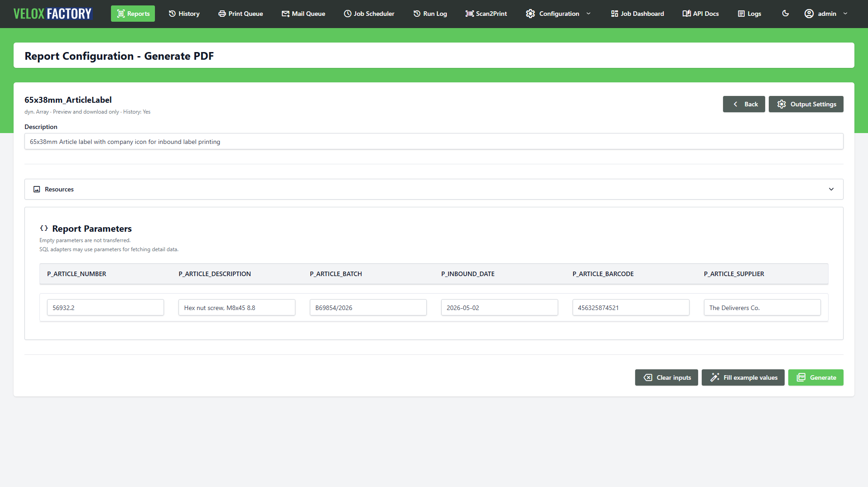The image size is (868, 487).
Task: Click the Run Log icon
Action: point(417,14)
